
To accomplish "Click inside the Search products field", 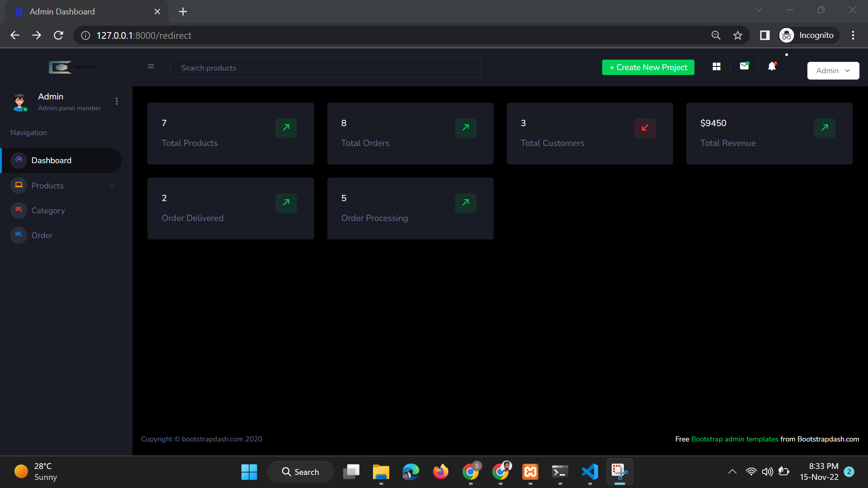I will [x=325, y=67].
